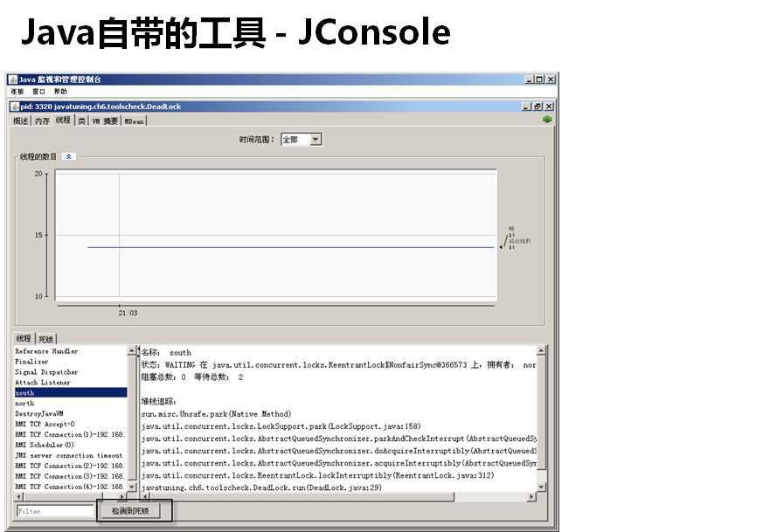Close the pid 3320 internal window
The image size is (770, 532).
(x=549, y=107)
